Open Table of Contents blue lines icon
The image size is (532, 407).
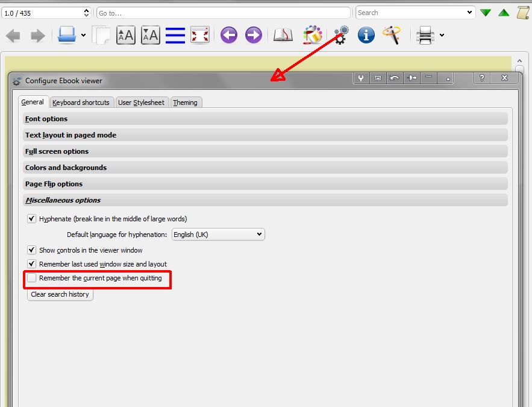point(175,36)
